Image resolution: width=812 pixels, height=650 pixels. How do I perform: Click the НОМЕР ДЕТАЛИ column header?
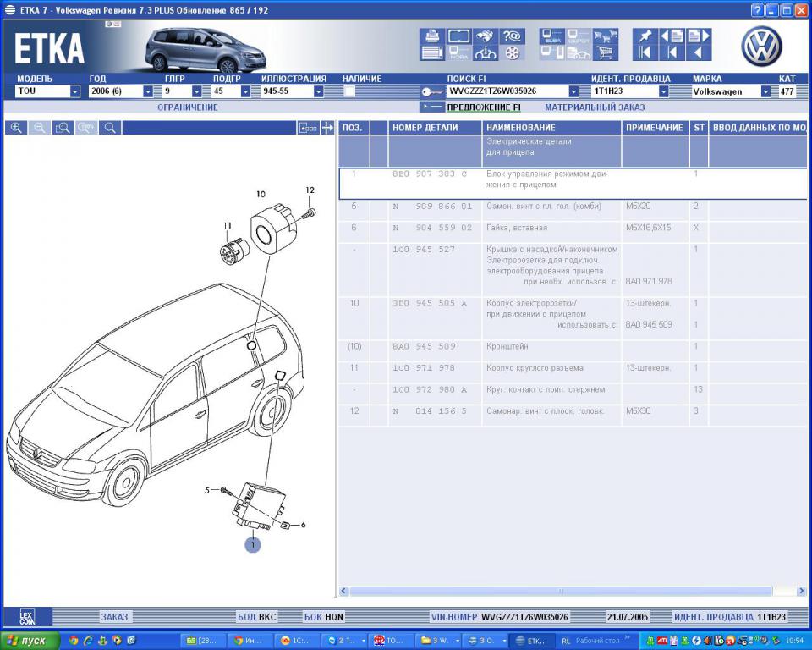pos(435,128)
